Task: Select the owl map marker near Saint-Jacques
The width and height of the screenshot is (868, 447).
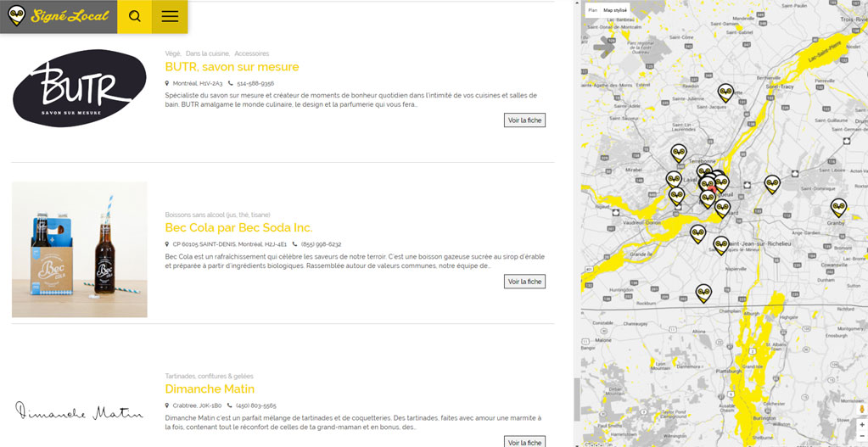Action: [725, 92]
